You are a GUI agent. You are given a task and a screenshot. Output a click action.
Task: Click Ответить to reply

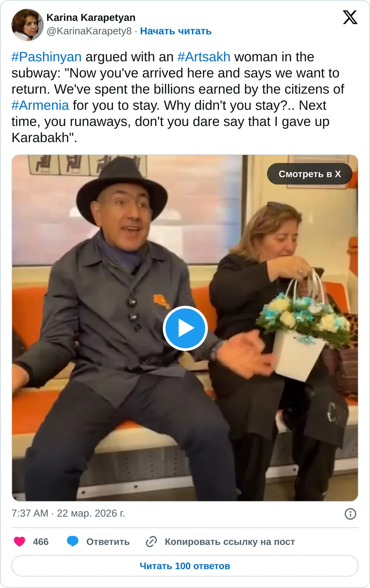[108, 542]
